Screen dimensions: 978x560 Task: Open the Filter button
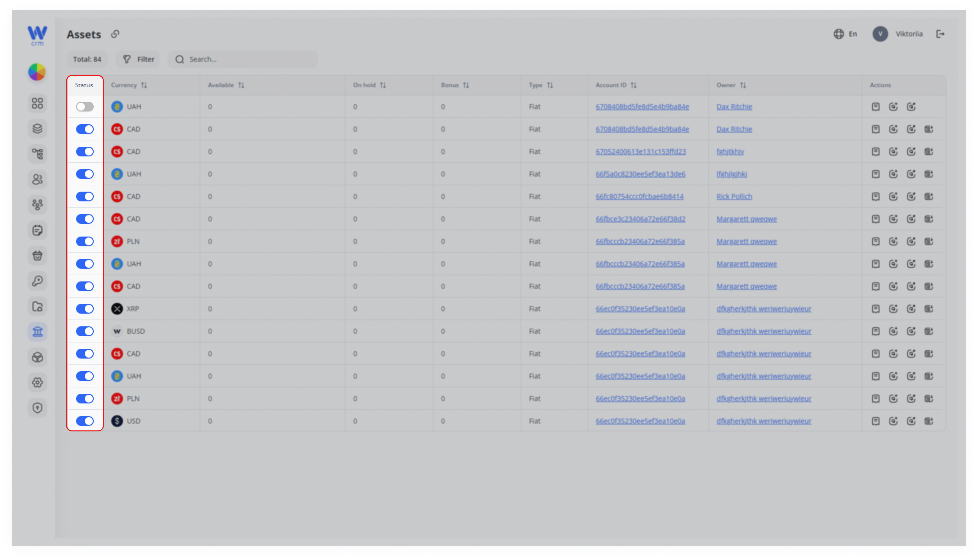point(138,59)
